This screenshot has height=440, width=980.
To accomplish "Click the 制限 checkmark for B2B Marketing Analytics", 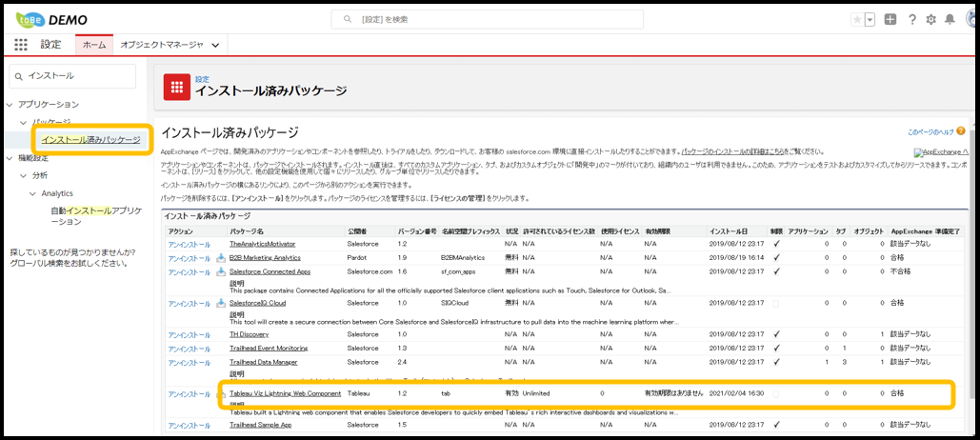I will 775,257.
